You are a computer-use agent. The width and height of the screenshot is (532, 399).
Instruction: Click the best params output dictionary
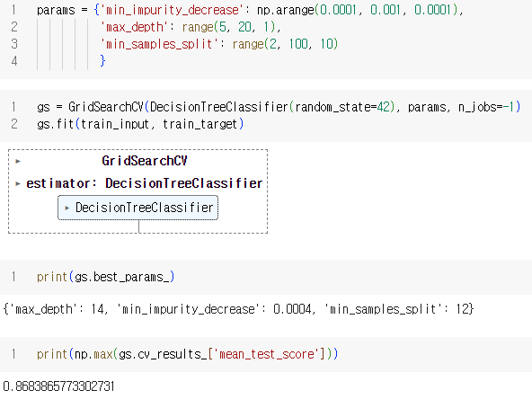click(238, 309)
